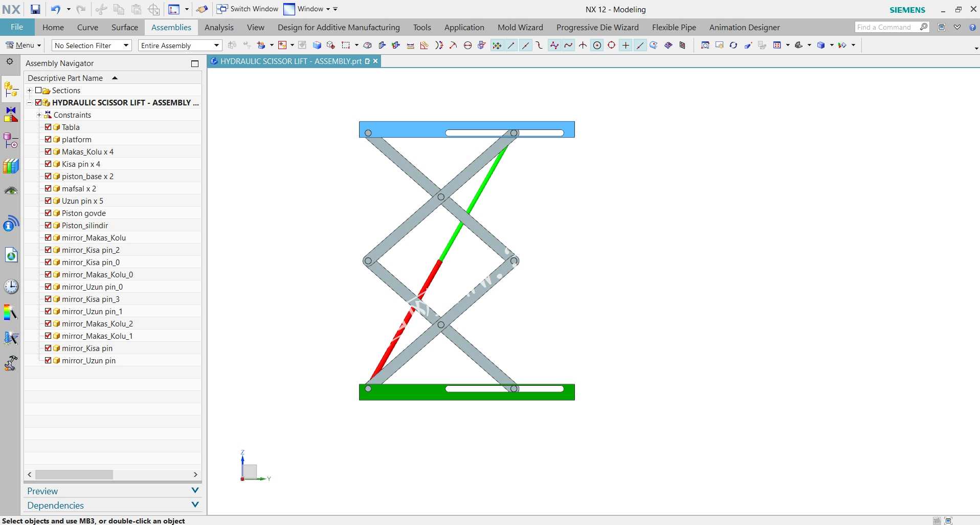Uncheck the Piston_silindir checkbox
The width and height of the screenshot is (980, 525).
coord(48,225)
